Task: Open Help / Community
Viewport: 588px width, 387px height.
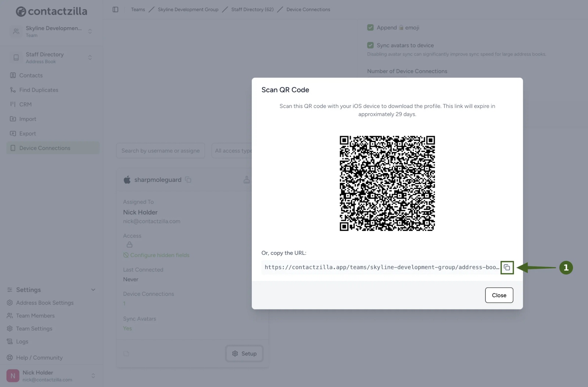Action: [39, 358]
